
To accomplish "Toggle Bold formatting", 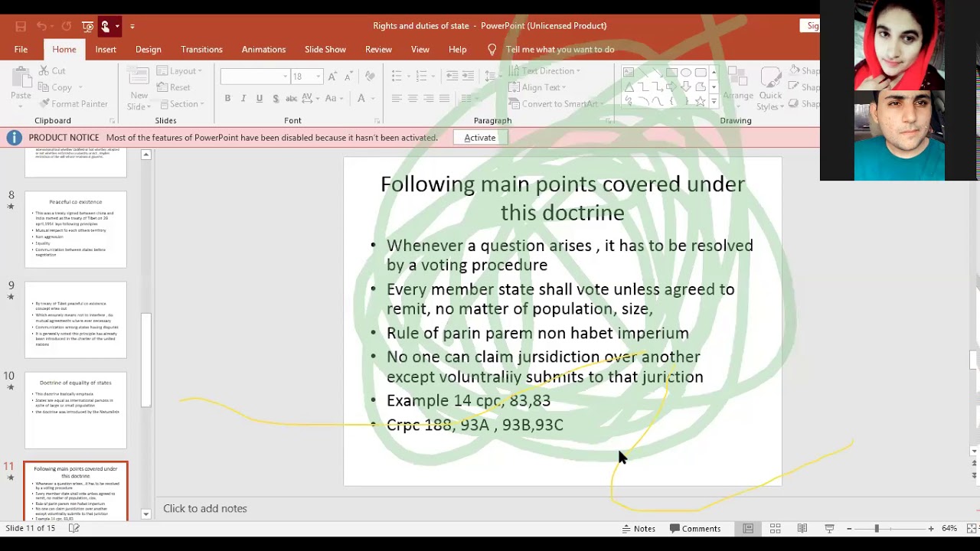I will coord(227,98).
